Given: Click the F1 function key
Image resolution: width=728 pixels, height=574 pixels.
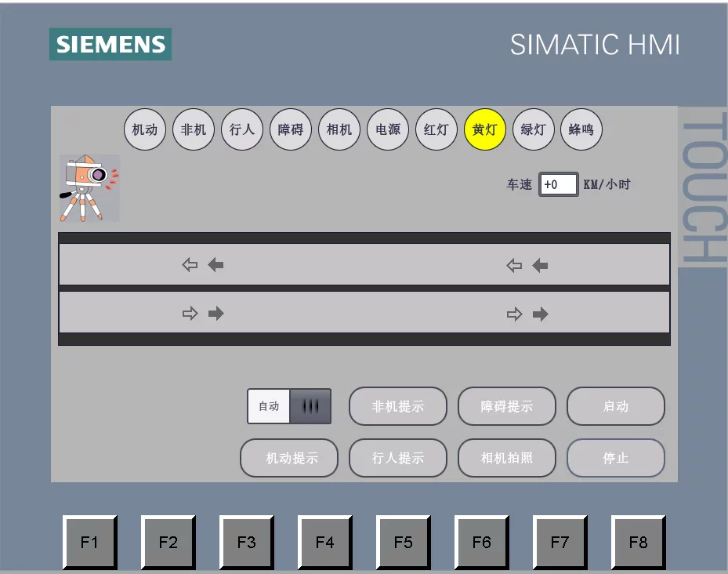Looking at the screenshot, I should tap(89, 542).
